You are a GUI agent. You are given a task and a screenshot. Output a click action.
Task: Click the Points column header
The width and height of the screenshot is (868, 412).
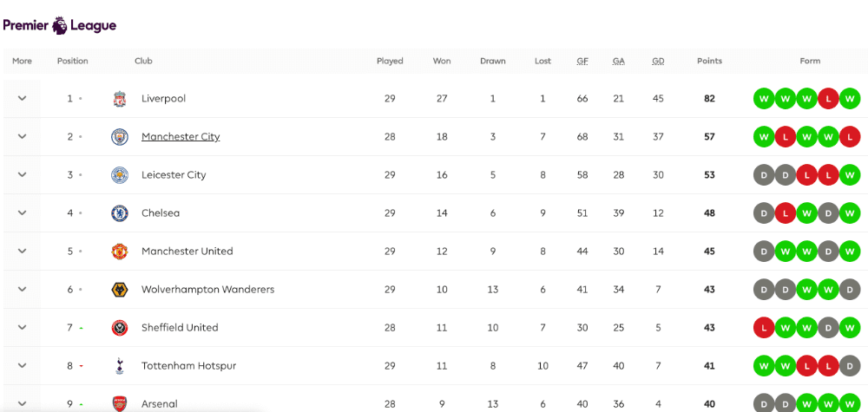pos(709,62)
